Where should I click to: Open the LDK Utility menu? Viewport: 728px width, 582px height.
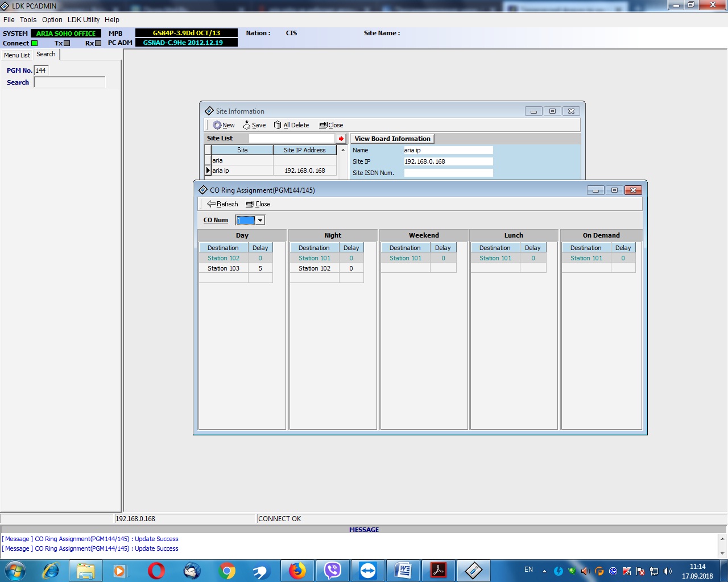[x=84, y=19]
